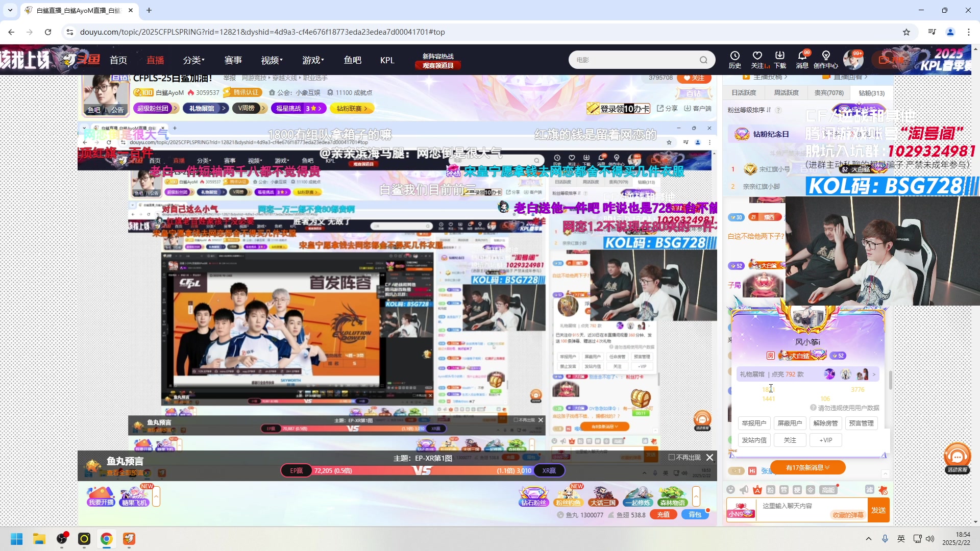
Task: Open File Explorer from the taskbar
Action: pyautogui.click(x=39, y=539)
